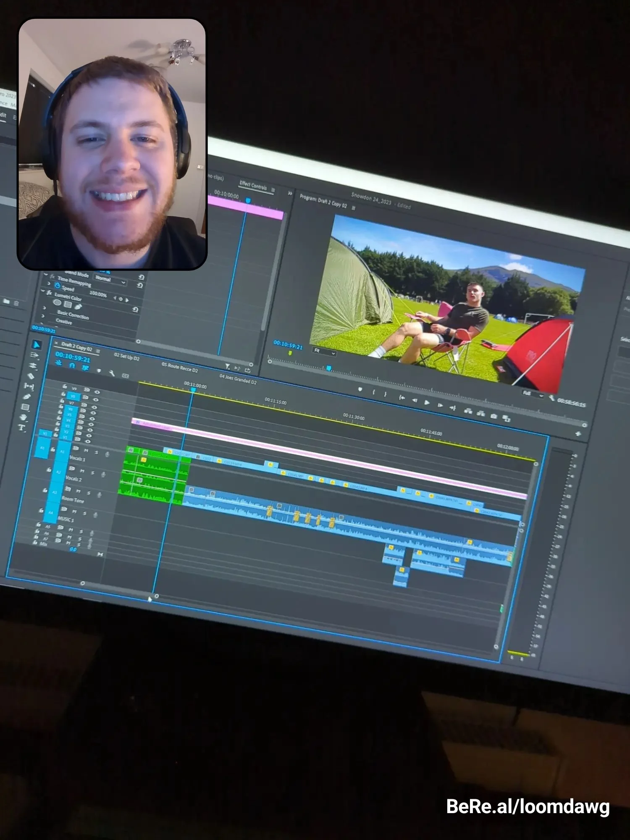Click the Extract button in Program monitor
This screenshot has width=630, height=840.
pos(481,413)
